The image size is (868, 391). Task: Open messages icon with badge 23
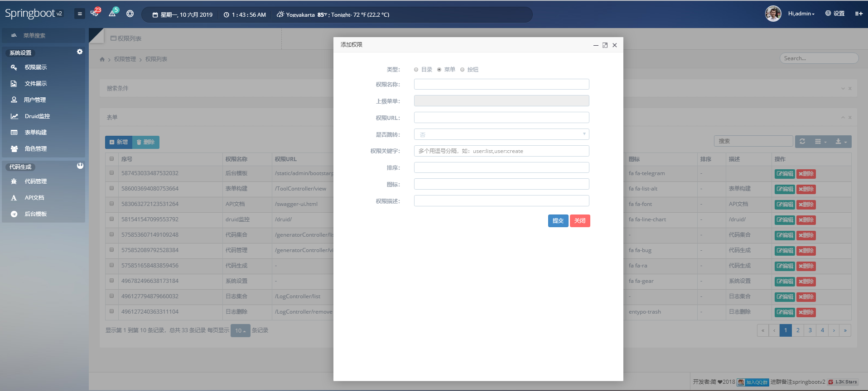click(95, 13)
